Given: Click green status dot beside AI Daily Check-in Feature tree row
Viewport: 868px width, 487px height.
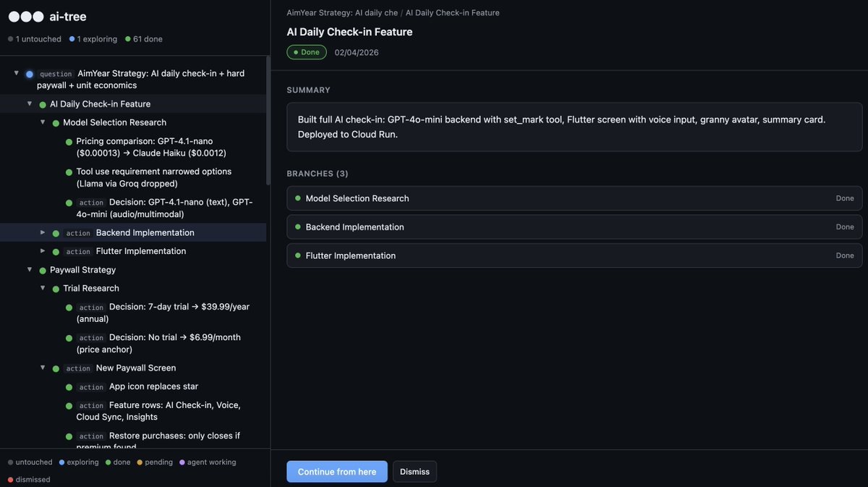Looking at the screenshot, I should (x=43, y=105).
